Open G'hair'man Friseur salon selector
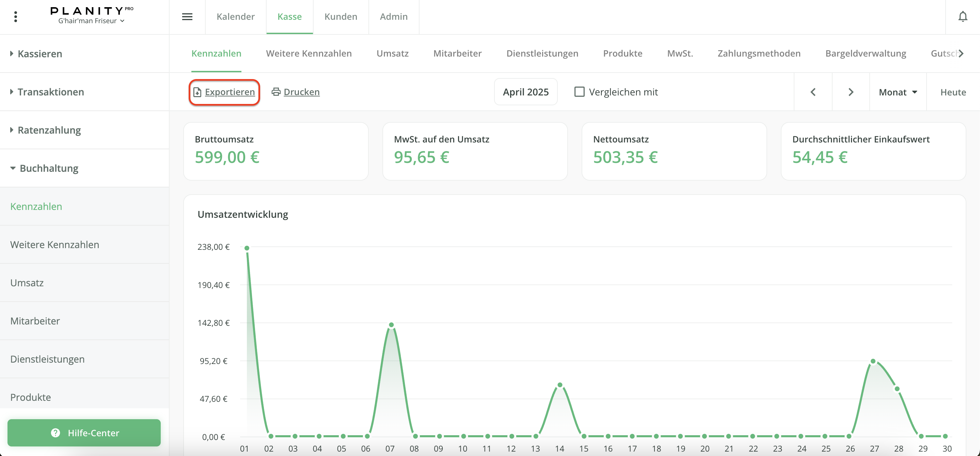This screenshot has width=980, height=456. [x=91, y=21]
